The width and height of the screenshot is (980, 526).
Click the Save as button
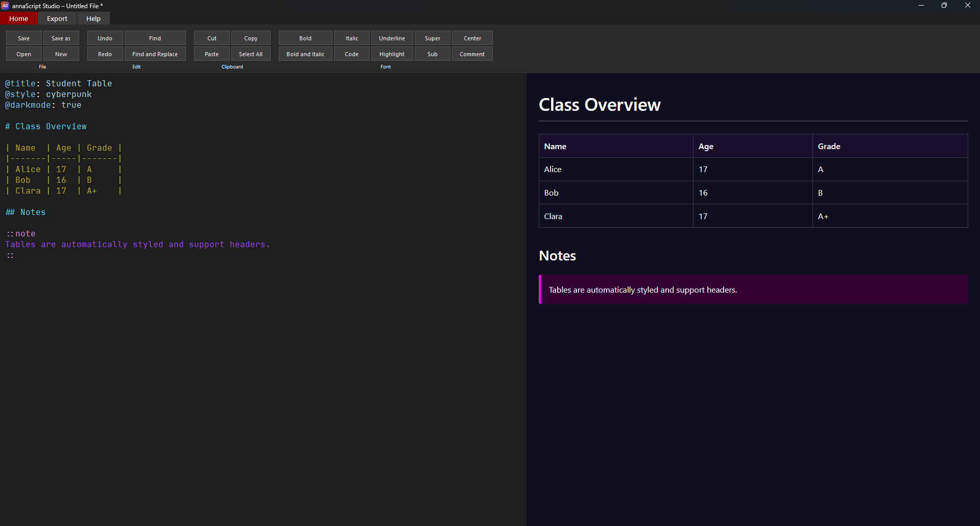tap(61, 38)
